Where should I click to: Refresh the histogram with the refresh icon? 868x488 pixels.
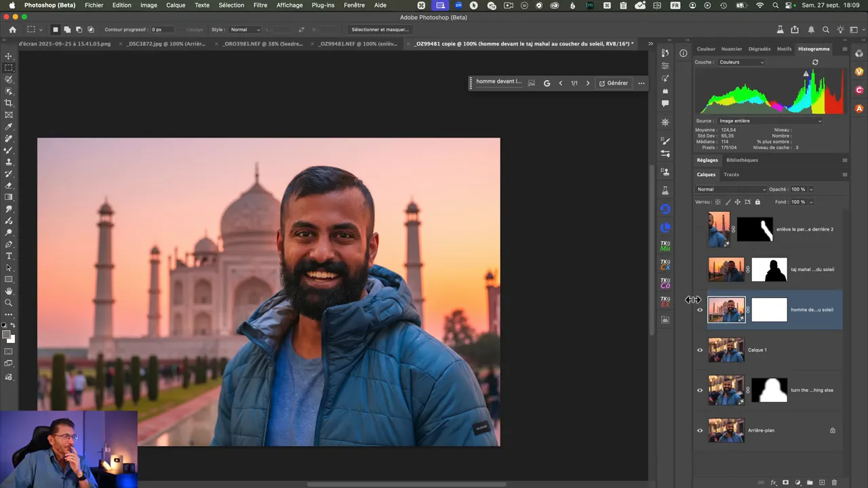coord(815,62)
